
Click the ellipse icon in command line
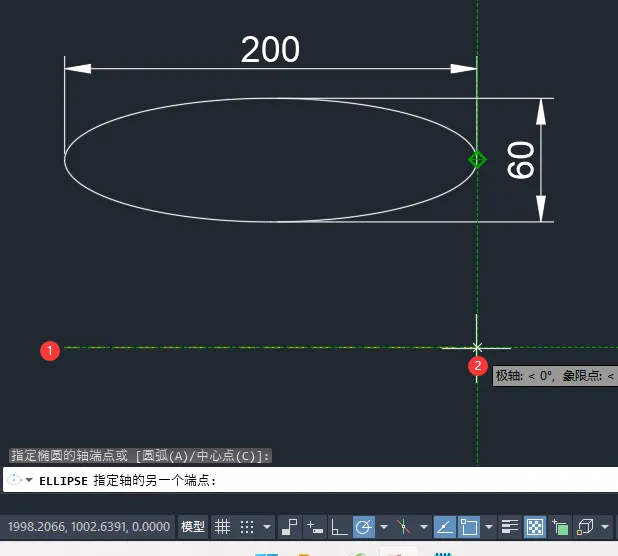[15, 480]
